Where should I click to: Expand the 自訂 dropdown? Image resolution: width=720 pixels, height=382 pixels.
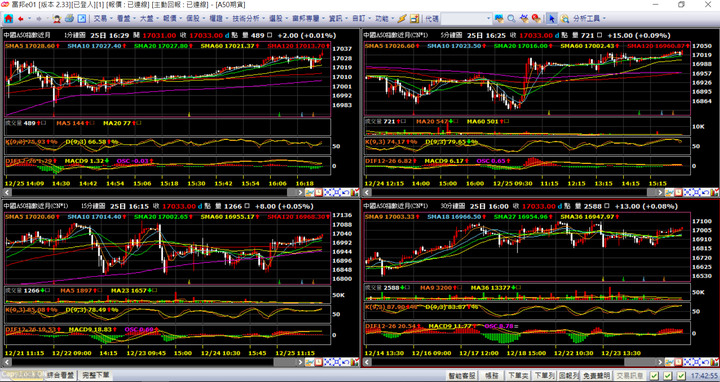(370, 19)
